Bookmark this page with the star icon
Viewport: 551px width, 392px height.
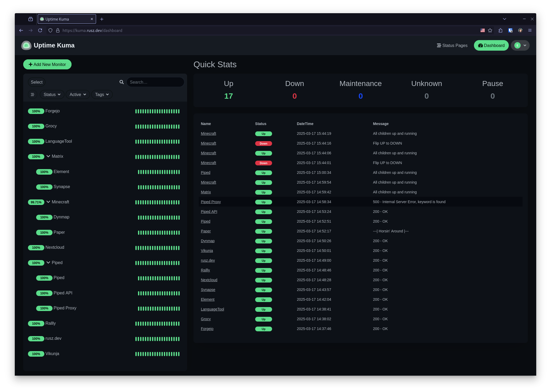tap(490, 30)
